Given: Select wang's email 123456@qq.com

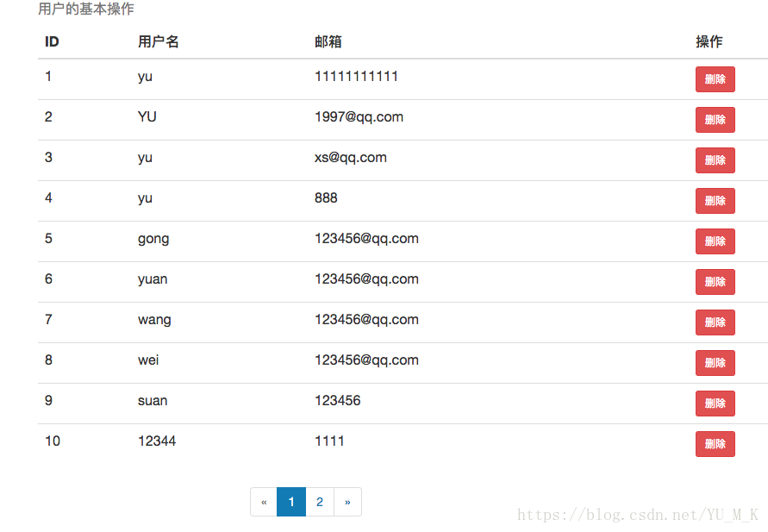Looking at the screenshot, I should pyautogui.click(x=367, y=320).
